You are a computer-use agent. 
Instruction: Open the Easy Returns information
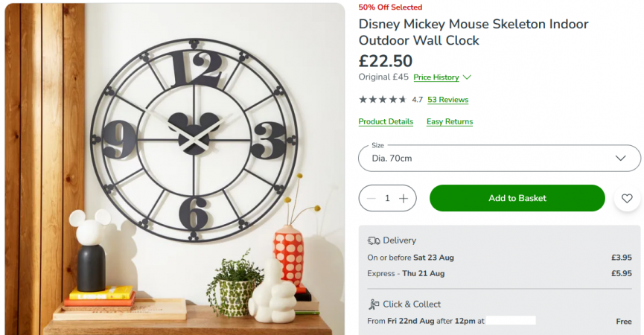[x=450, y=121]
